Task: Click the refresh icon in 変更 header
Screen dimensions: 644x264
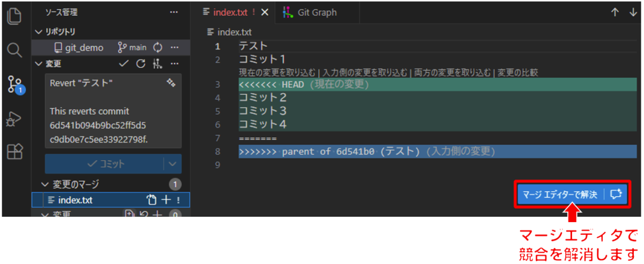Action: click(141, 64)
